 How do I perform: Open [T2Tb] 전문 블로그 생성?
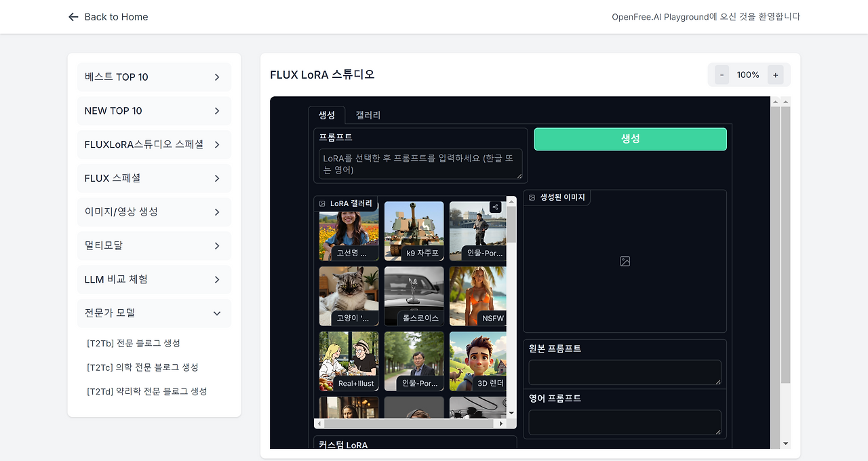pyautogui.click(x=134, y=343)
